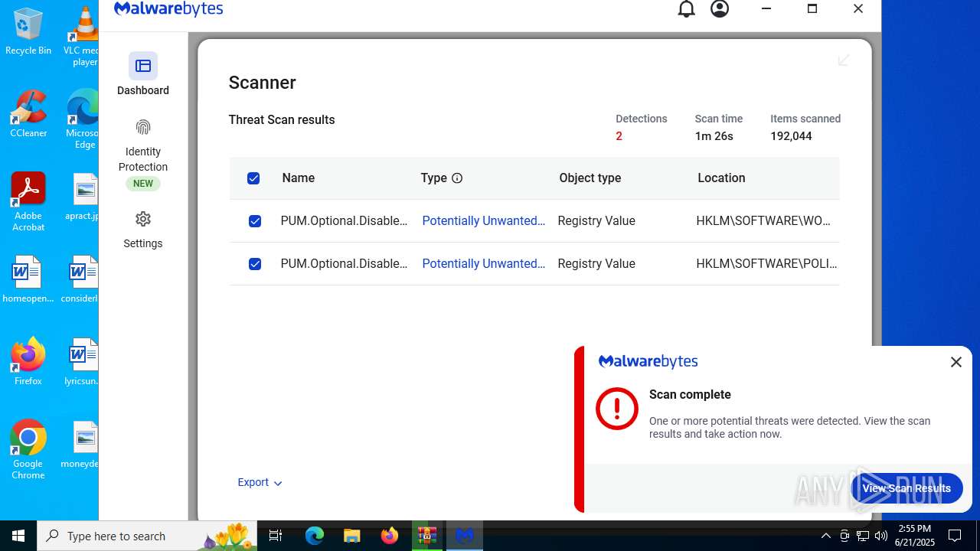The height and width of the screenshot is (551, 980).
Task: Click the Items scanned 192,044 value
Action: point(791,136)
